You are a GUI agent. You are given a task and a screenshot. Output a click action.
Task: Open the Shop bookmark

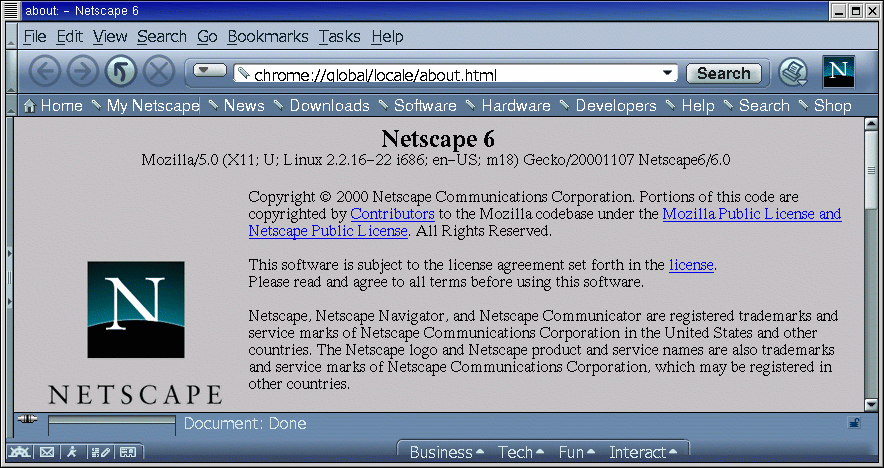(825, 105)
